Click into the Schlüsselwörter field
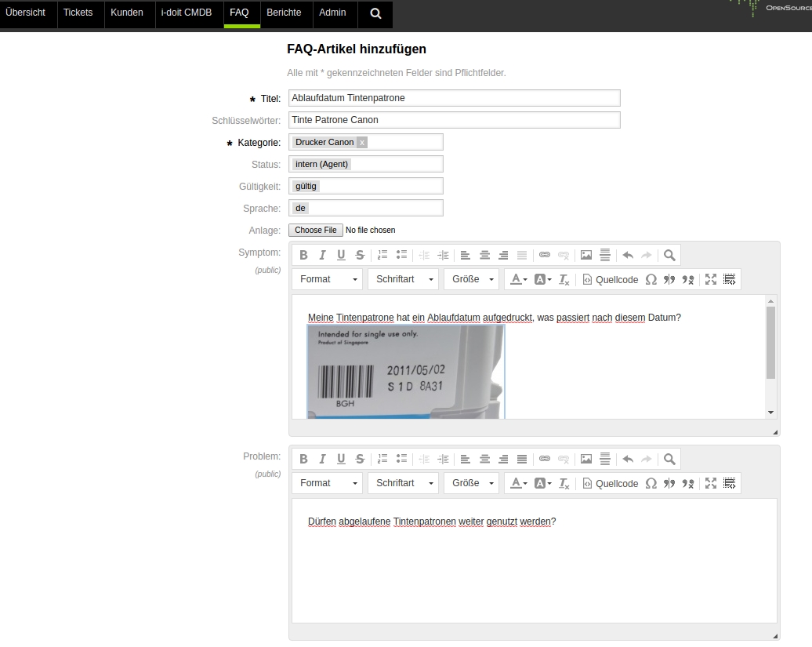 coord(454,120)
